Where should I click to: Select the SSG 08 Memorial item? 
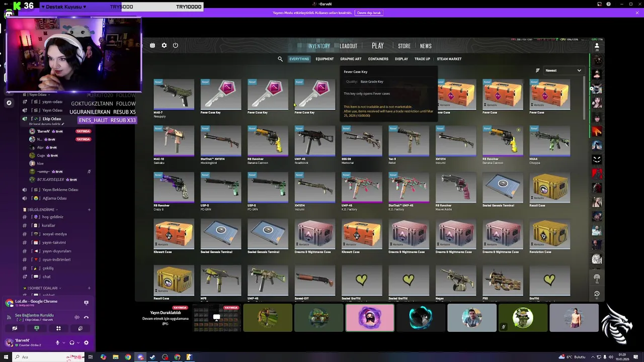pyautogui.click(x=361, y=145)
